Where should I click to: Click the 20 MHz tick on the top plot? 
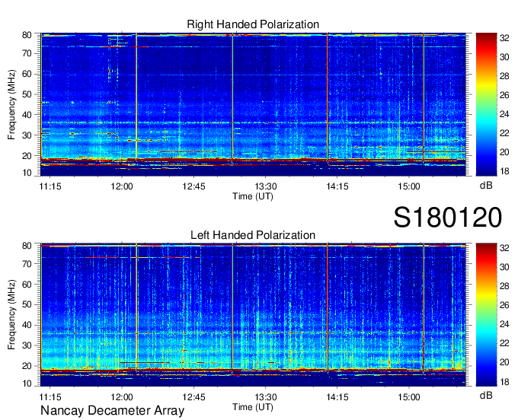27,156
